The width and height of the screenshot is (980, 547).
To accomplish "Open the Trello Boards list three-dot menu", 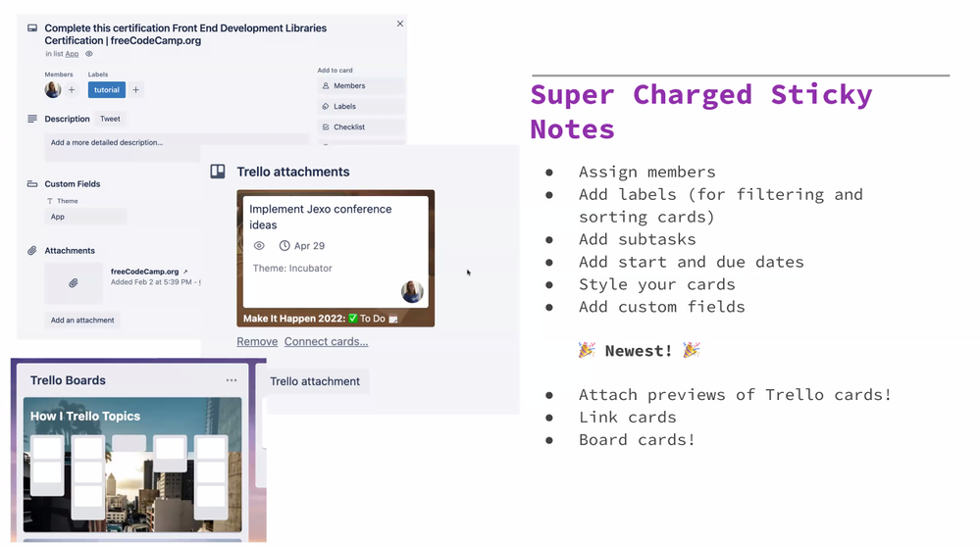I will pyautogui.click(x=232, y=380).
